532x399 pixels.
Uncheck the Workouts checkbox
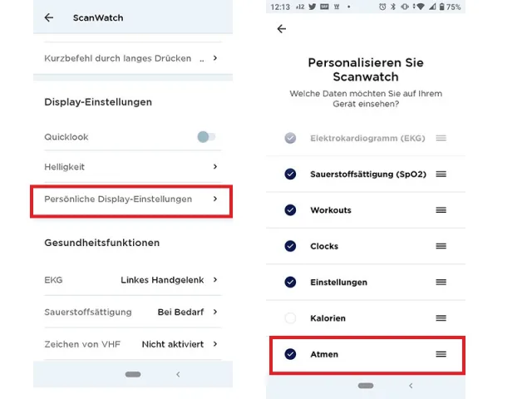(x=290, y=210)
